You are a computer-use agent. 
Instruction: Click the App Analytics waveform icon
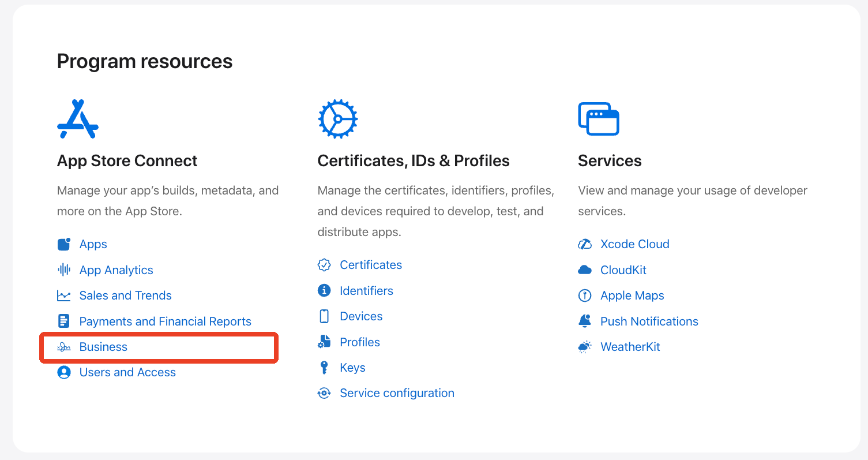(x=64, y=270)
